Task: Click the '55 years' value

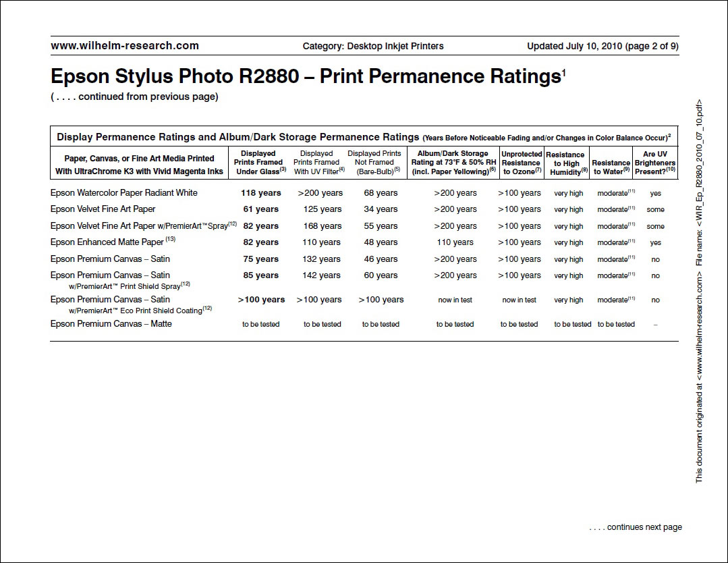Action: [381, 225]
